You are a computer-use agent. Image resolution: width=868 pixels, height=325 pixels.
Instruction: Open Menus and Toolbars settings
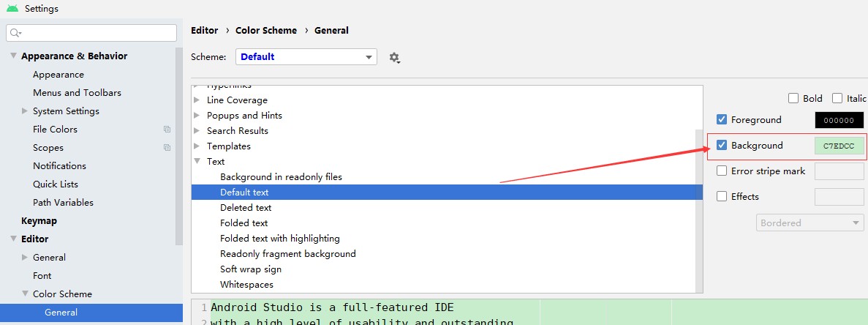click(77, 93)
